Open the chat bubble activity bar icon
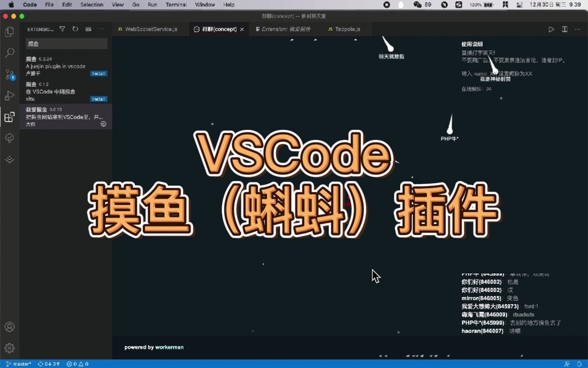Viewport: 588px width, 368px height. click(x=10, y=138)
